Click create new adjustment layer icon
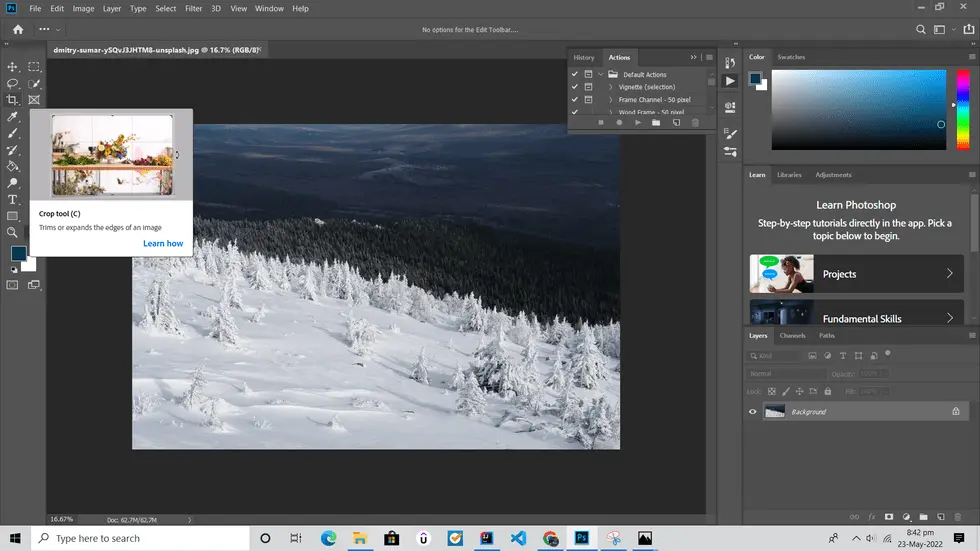Screen dimensions: 980x551 [906, 517]
